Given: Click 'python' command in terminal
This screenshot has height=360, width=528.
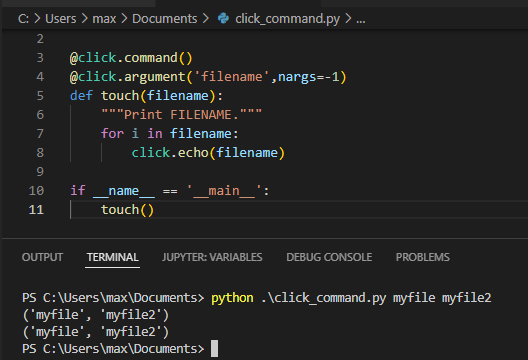Looking at the screenshot, I should (x=232, y=298).
